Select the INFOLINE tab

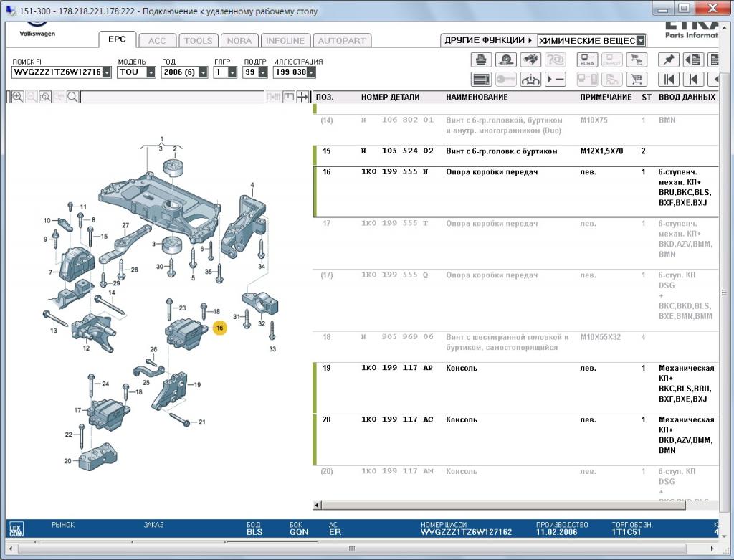click(x=285, y=41)
